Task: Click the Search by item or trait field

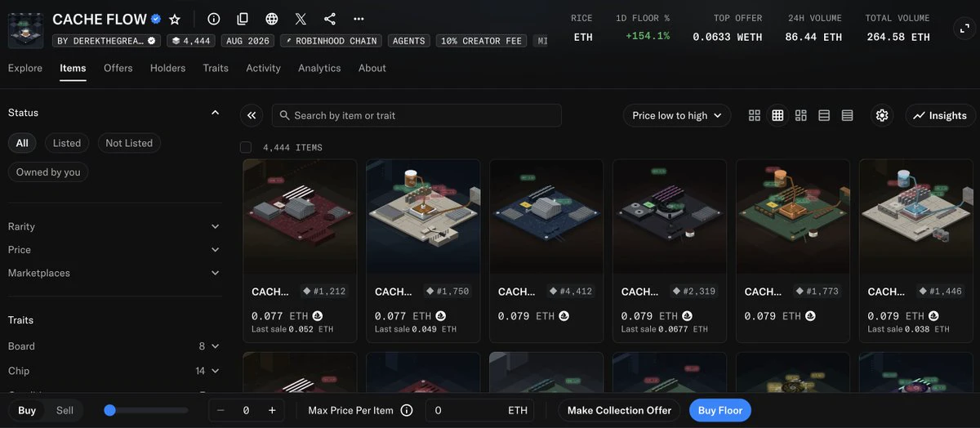Action: [x=416, y=115]
